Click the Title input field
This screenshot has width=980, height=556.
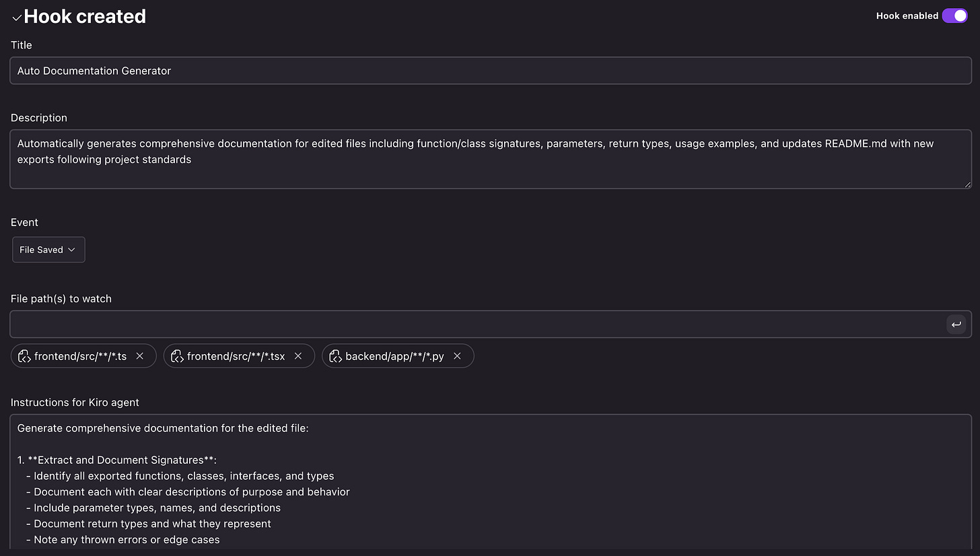[x=491, y=71]
